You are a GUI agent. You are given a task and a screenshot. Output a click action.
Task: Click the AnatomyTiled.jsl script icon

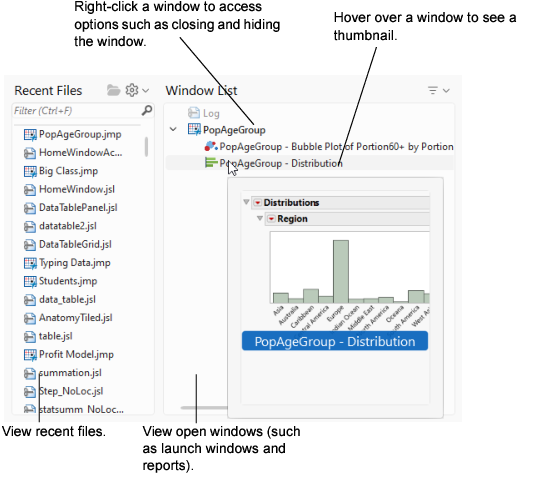pos(30,318)
